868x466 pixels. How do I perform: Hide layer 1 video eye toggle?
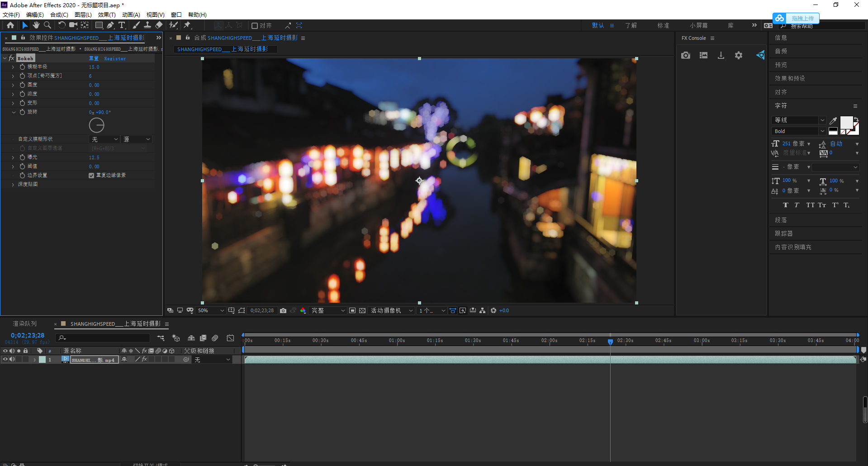(x=5, y=359)
